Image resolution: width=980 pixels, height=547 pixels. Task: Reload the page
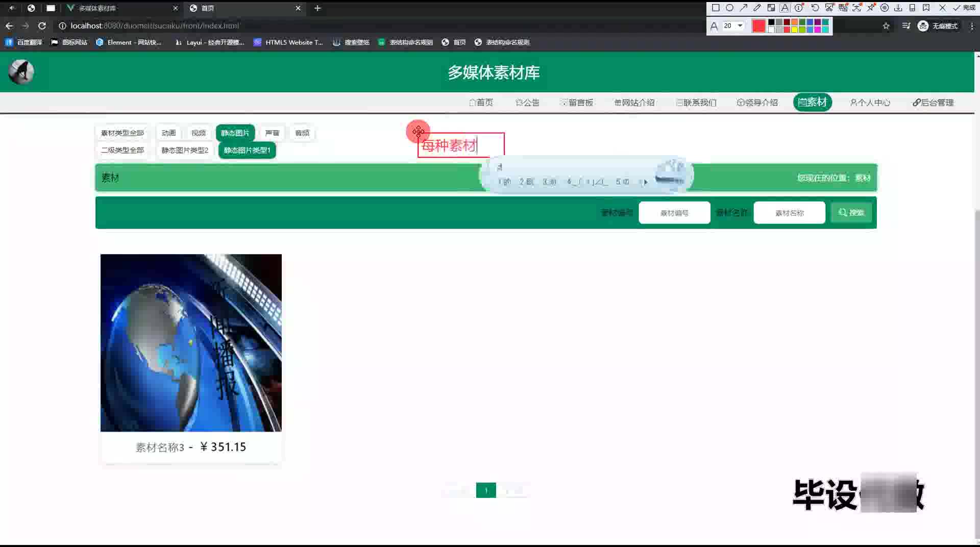pos(42,26)
